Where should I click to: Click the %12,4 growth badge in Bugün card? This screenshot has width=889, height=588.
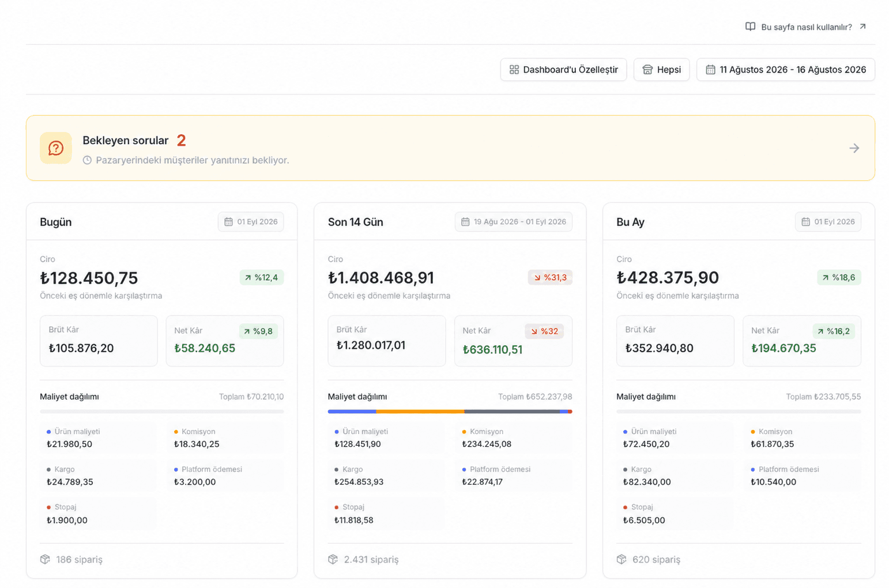[x=262, y=277]
